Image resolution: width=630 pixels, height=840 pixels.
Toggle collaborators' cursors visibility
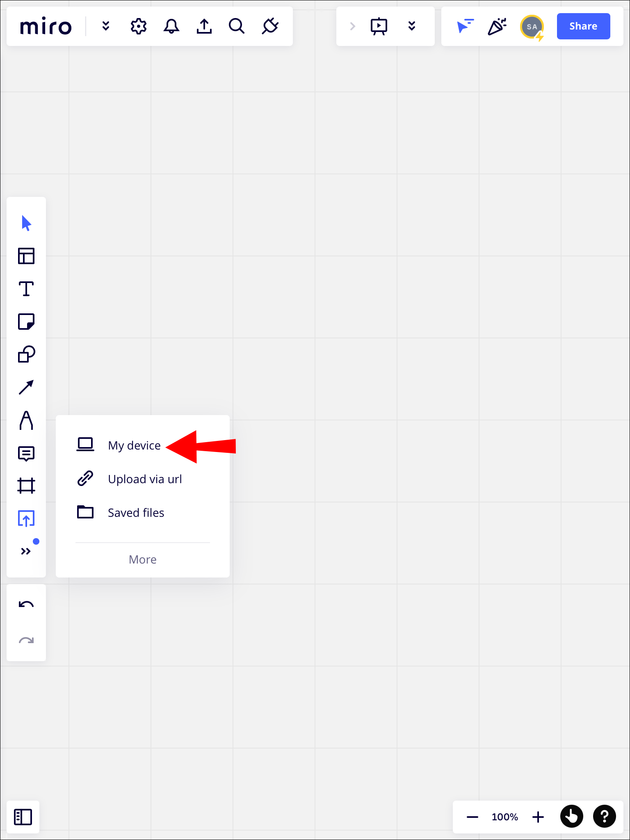(465, 26)
